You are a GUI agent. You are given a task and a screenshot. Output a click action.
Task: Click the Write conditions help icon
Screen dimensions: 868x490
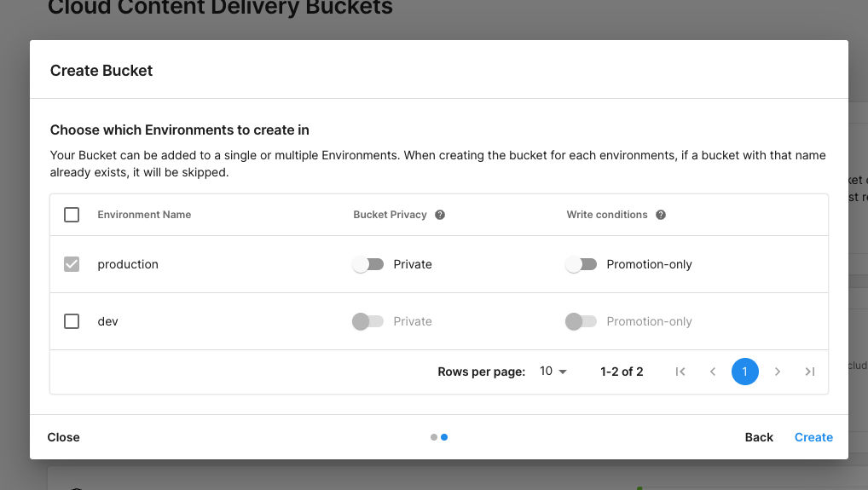661,215
